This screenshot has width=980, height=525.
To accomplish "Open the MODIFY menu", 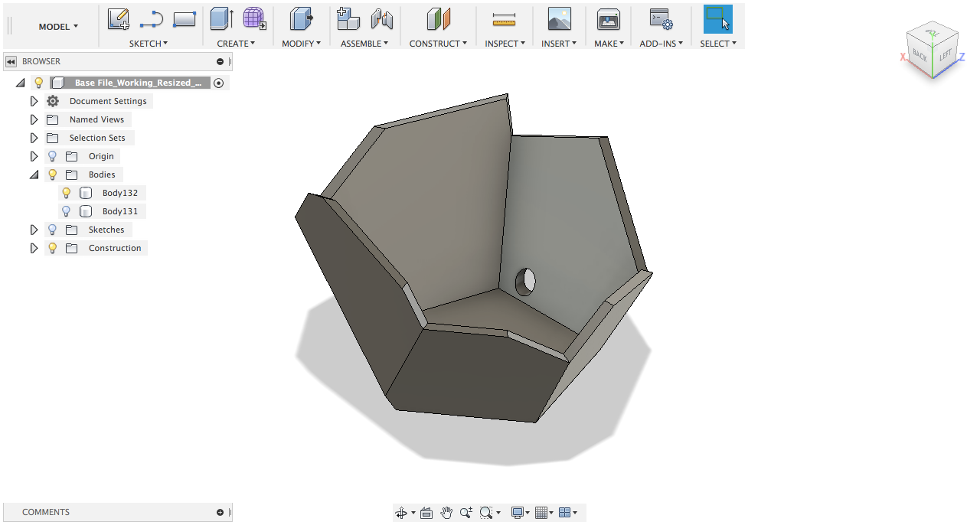I will (x=301, y=44).
